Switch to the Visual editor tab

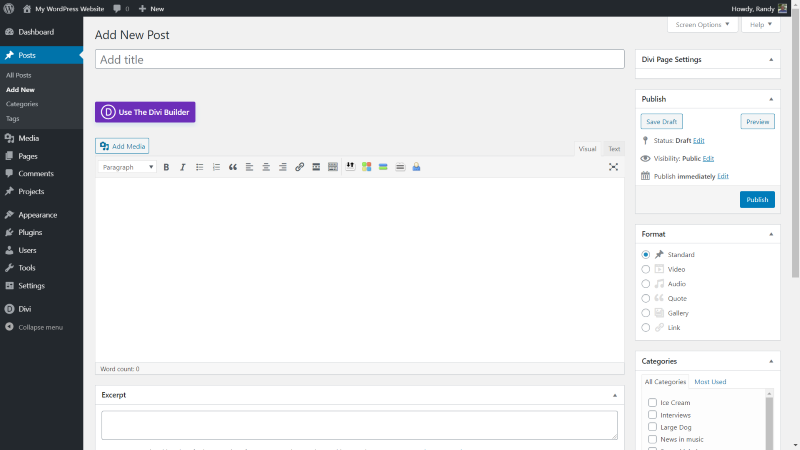pyautogui.click(x=587, y=148)
